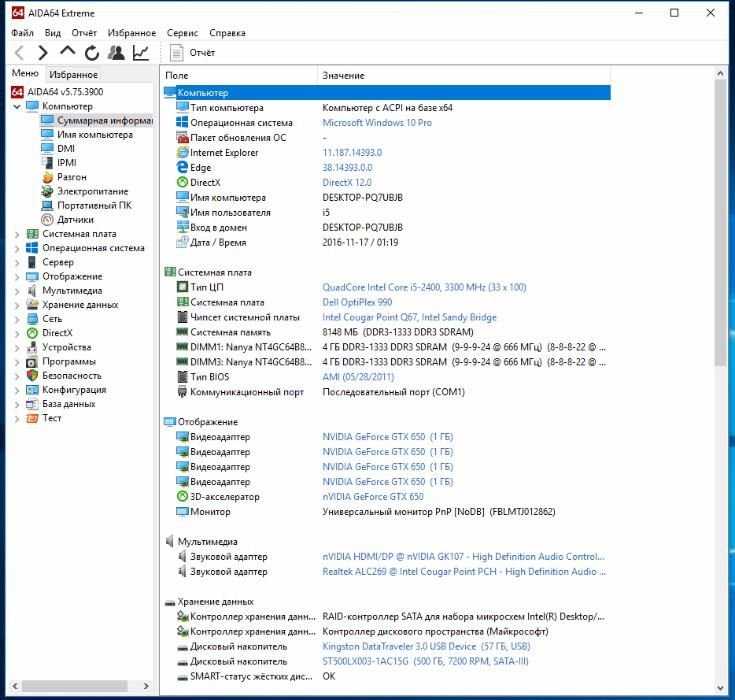Select the Имя компьютера tree icon

[47, 135]
